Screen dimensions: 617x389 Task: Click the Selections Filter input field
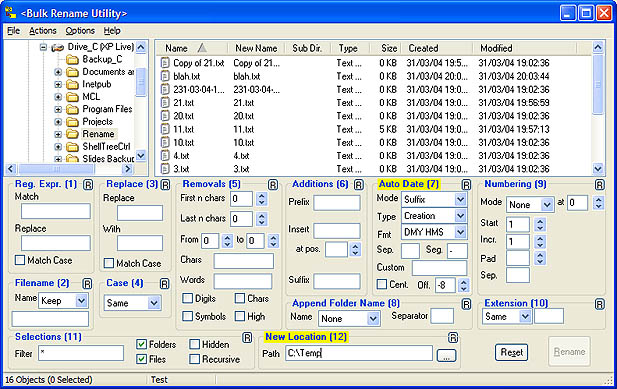click(81, 353)
